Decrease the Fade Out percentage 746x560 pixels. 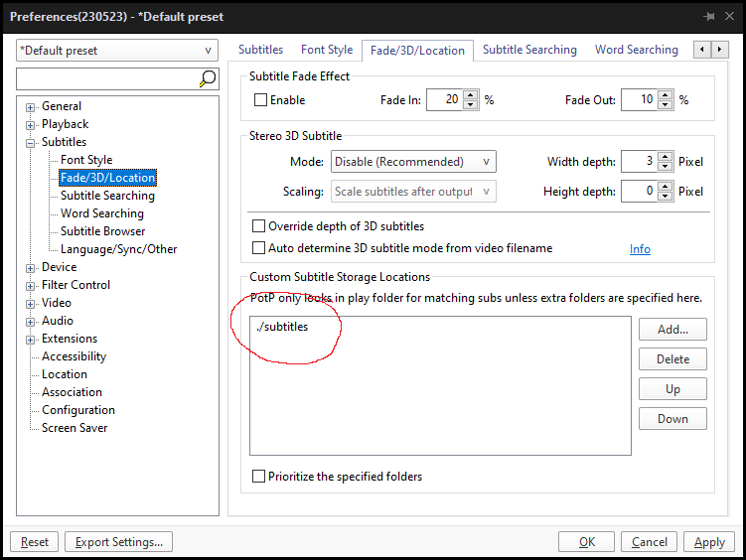coord(666,104)
